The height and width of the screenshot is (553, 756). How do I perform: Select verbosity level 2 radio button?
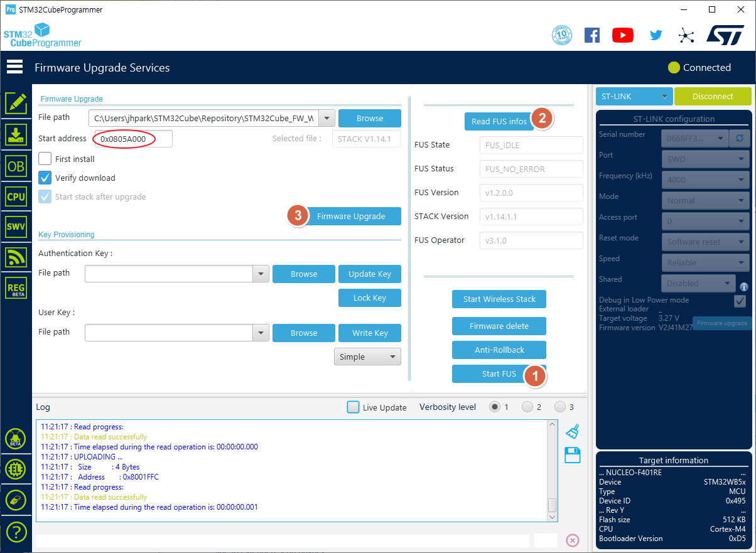pos(527,407)
